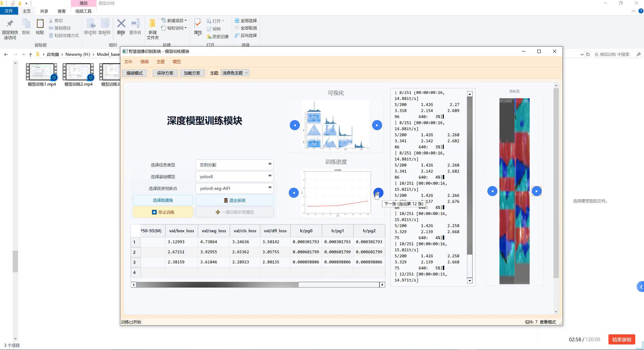Open the 模型 menu in training module

177,61
